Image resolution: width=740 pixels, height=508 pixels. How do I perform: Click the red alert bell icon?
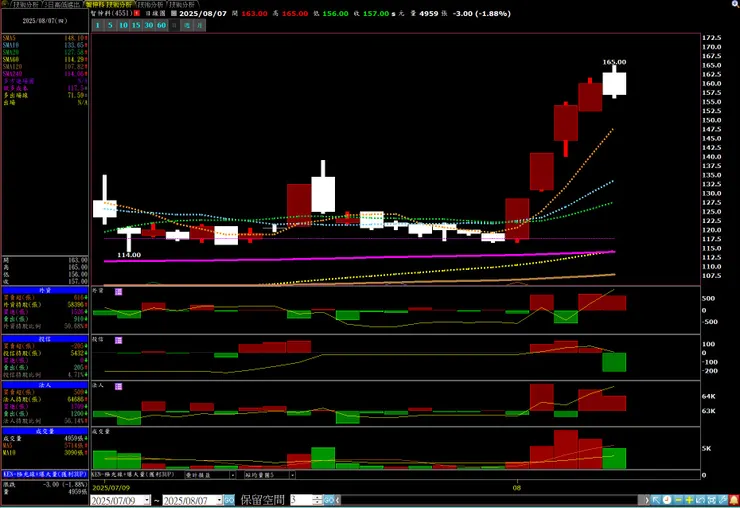point(733,500)
